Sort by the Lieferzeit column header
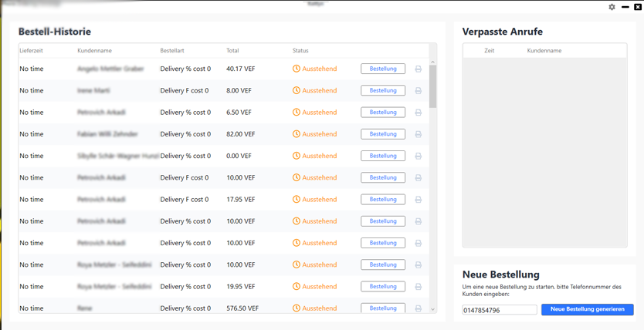 coord(31,51)
